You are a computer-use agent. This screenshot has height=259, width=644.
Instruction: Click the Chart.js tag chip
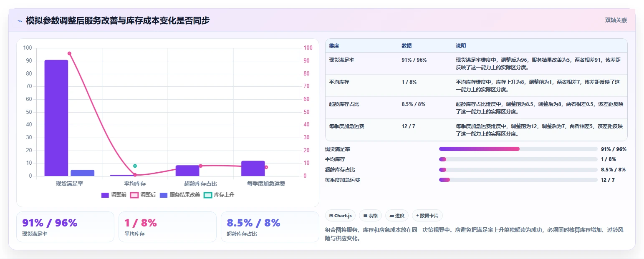[340, 216]
